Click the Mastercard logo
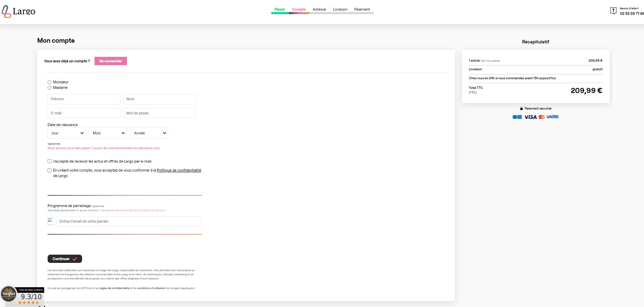Screen dimensions: 644x307 click(542, 117)
